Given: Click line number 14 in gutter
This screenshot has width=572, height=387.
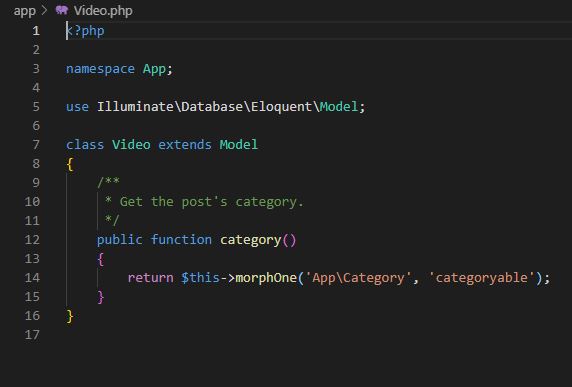Looking at the screenshot, I should 32,277.
